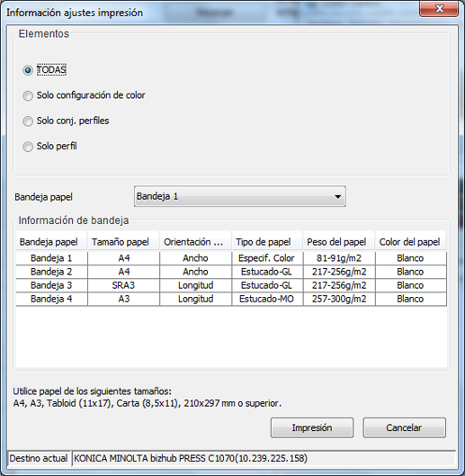465x476 pixels.
Task: Click Longitud in the Bandeja 3 row
Action: coord(195,285)
